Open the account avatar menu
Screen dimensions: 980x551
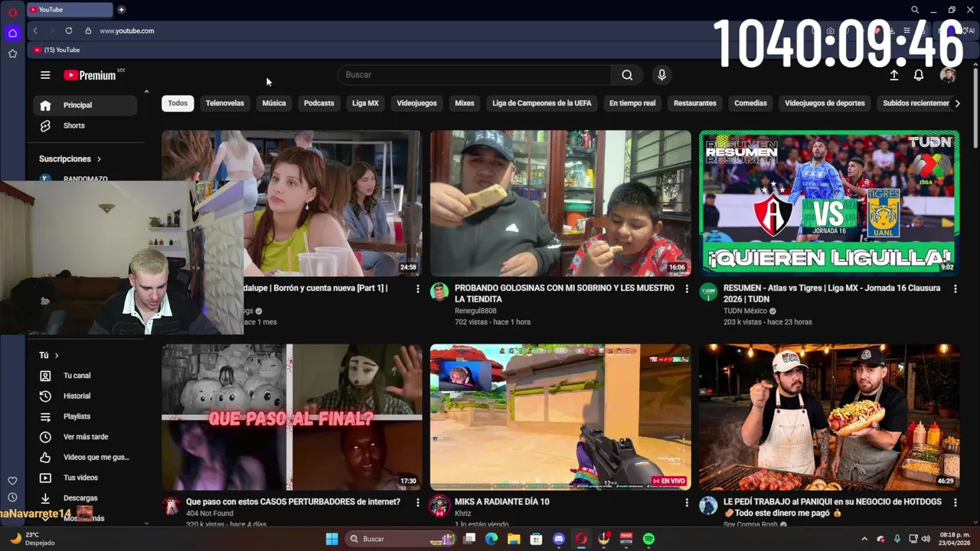(948, 75)
